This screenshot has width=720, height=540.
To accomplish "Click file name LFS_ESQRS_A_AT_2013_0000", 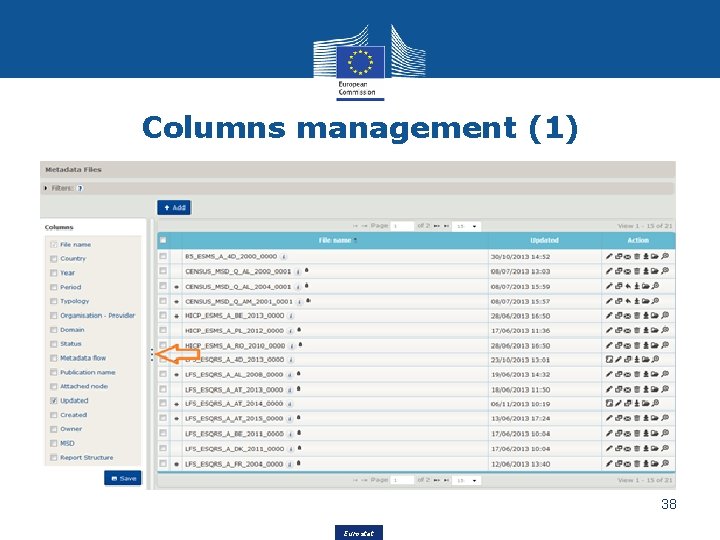I will [234, 390].
